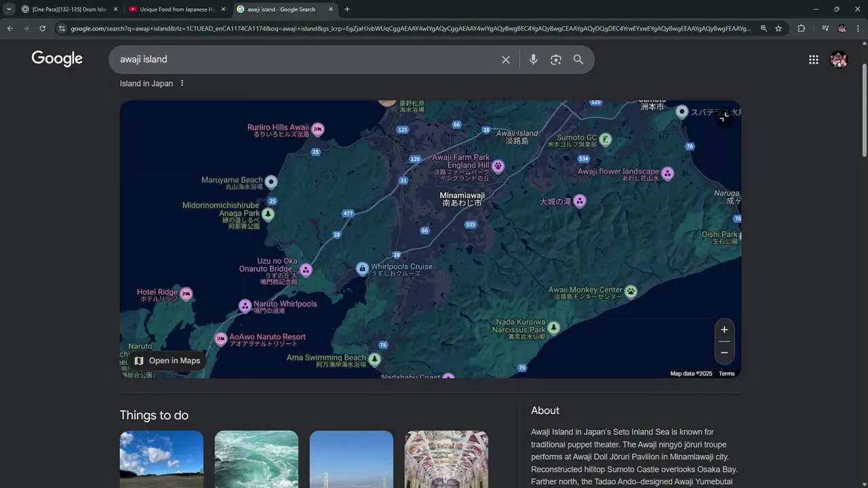The image size is (868, 488).
Task: Open the whirlpool water thumbnail
Action: pos(256,460)
